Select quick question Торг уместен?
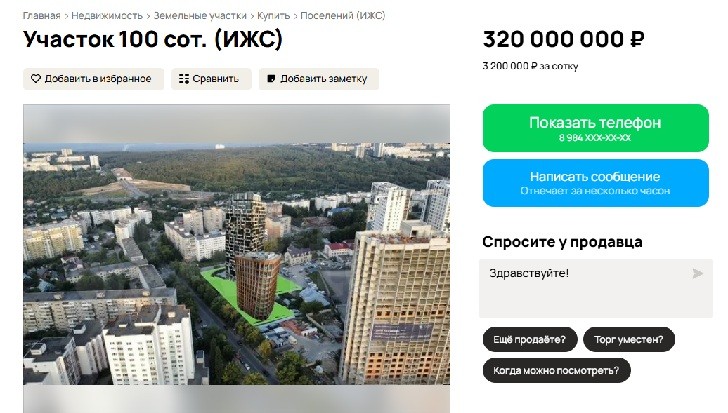Viewport: 728px width, 413px height. [x=629, y=340]
